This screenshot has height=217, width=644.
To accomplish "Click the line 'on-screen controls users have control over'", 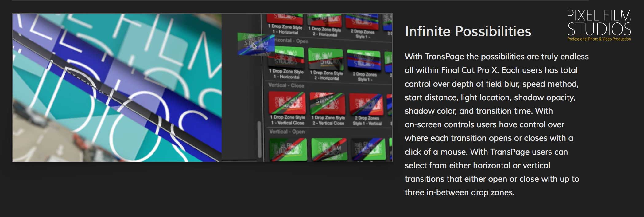I will coord(484,124).
